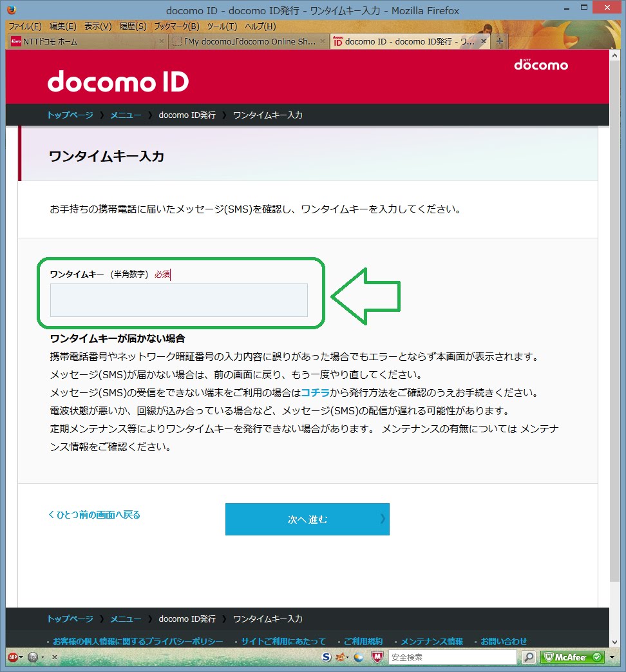Click the scrollbar down arrow
Screen dimensions: 626x672
tap(614, 642)
